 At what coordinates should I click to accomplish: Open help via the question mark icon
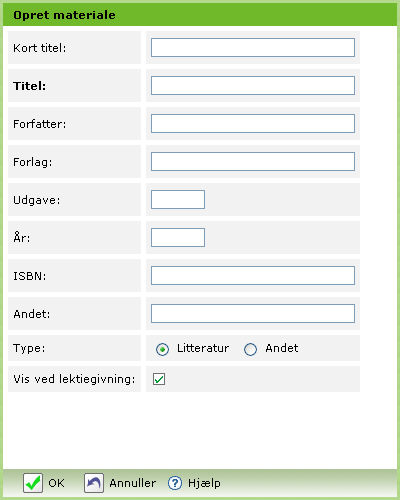175,483
